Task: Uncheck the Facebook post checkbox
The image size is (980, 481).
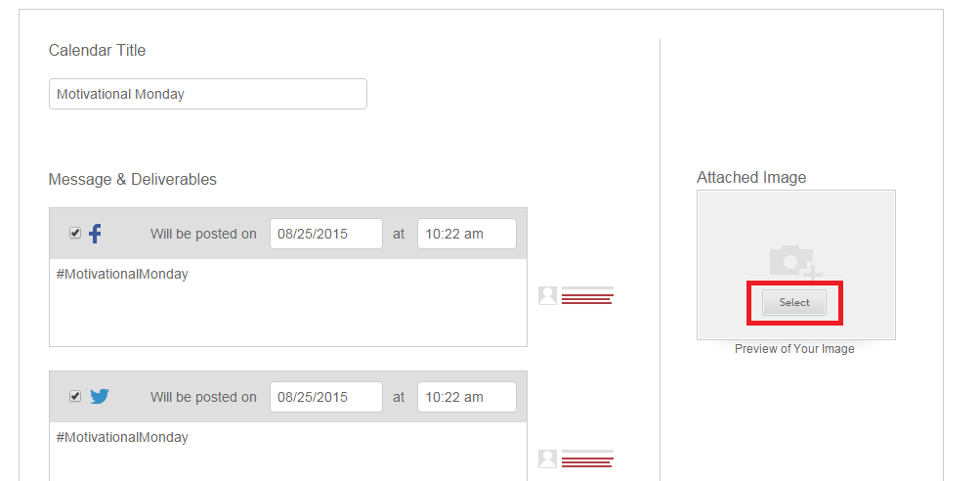Action: click(75, 234)
